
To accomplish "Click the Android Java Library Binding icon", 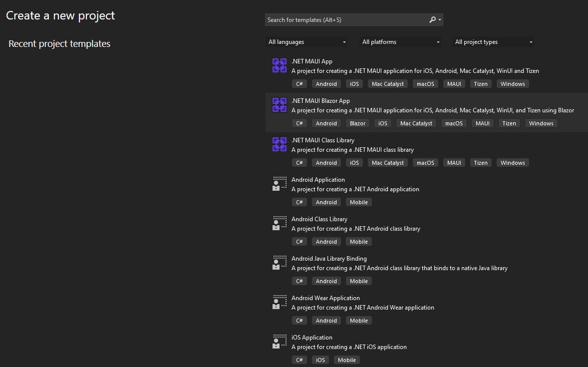I will point(280,263).
